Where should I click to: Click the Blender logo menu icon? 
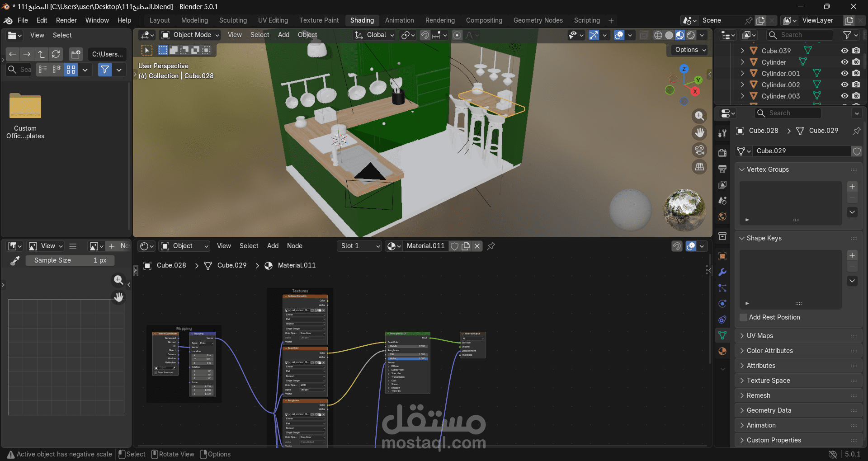point(8,20)
